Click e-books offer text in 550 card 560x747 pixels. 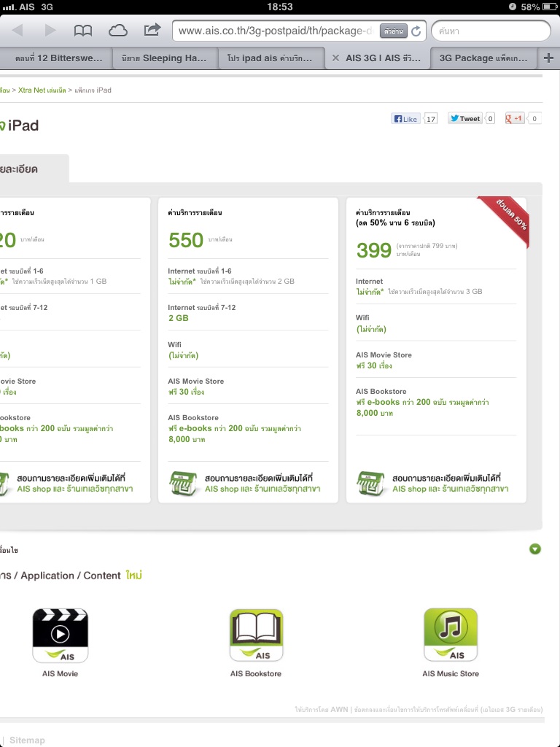tap(235, 433)
